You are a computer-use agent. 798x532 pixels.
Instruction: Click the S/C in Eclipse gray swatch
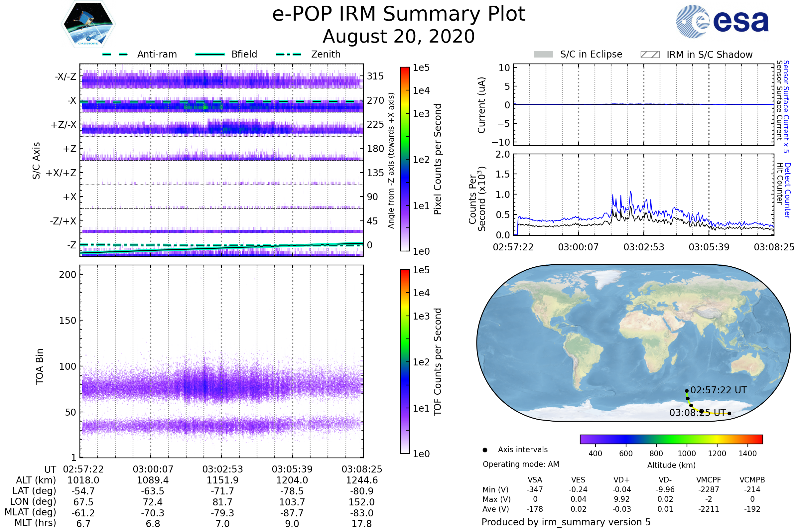pyautogui.click(x=544, y=55)
